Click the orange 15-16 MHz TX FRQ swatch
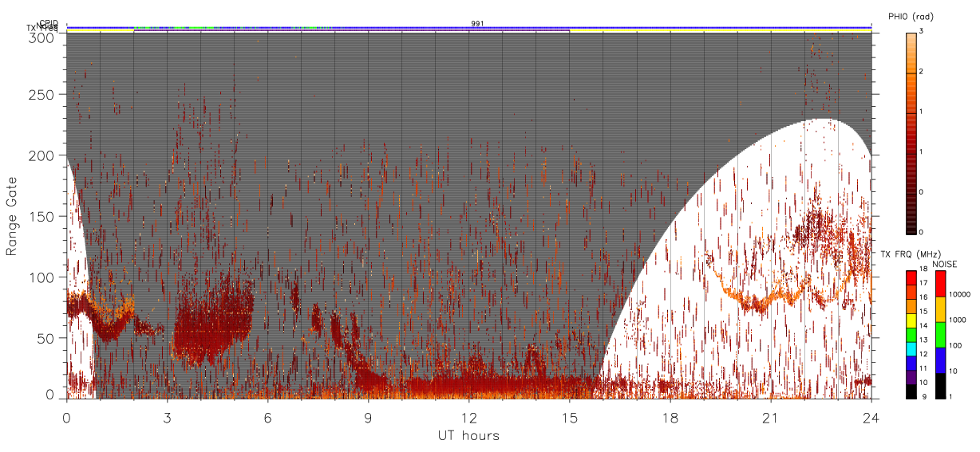 [911, 307]
